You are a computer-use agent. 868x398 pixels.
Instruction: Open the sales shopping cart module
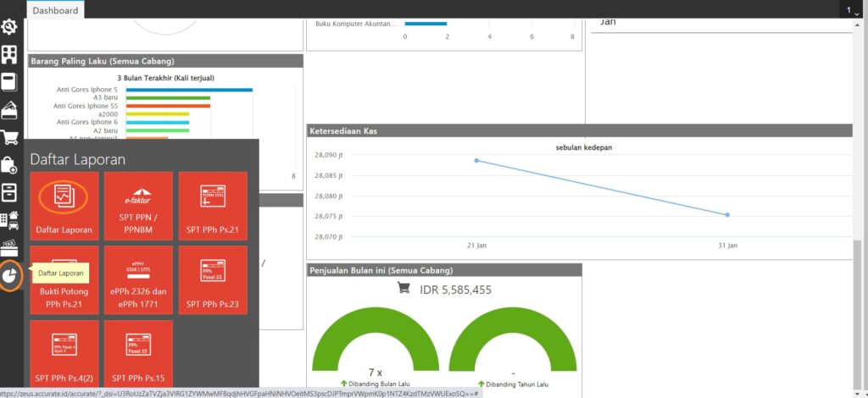[x=10, y=137]
